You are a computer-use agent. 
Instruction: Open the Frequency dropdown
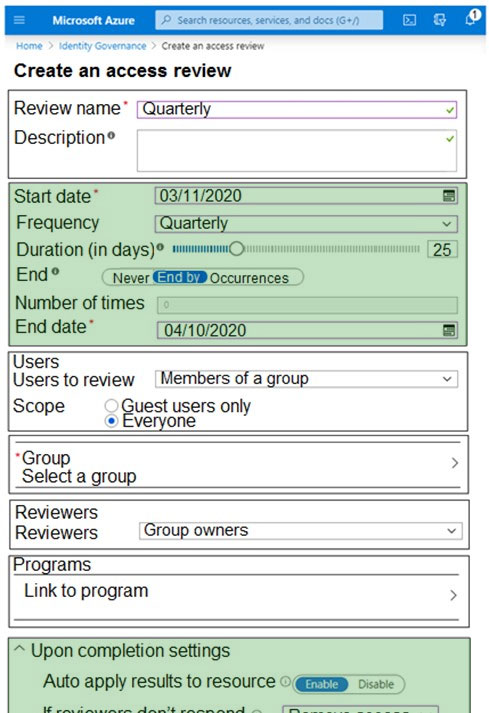pos(306,224)
